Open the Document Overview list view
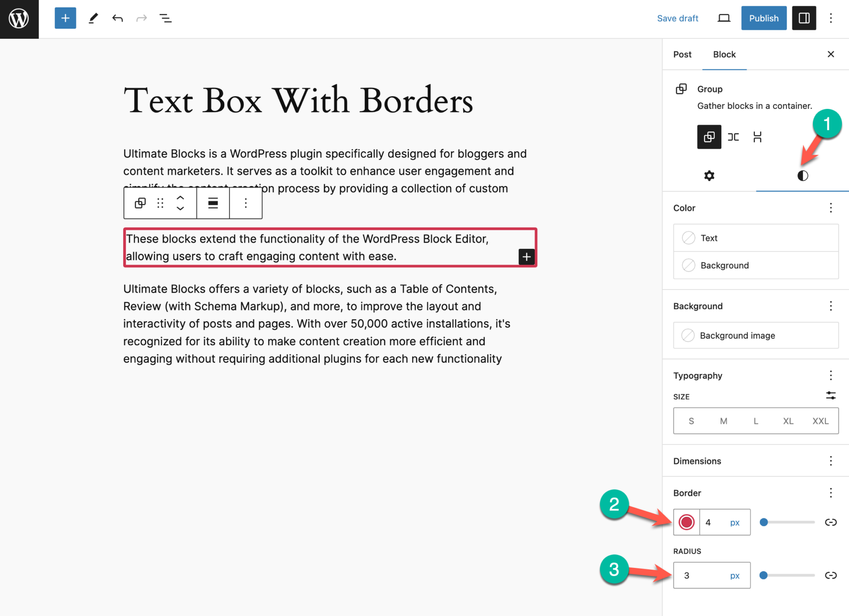This screenshot has width=849, height=616. click(x=165, y=18)
